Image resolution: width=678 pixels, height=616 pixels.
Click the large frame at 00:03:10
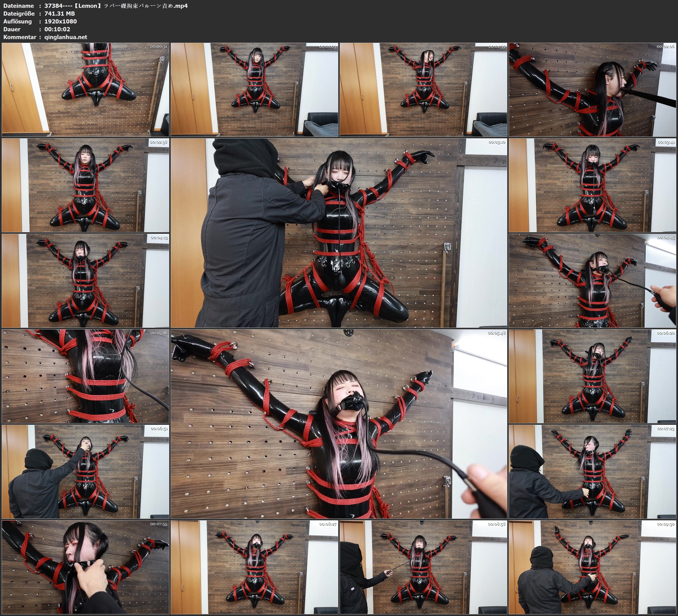(339, 233)
